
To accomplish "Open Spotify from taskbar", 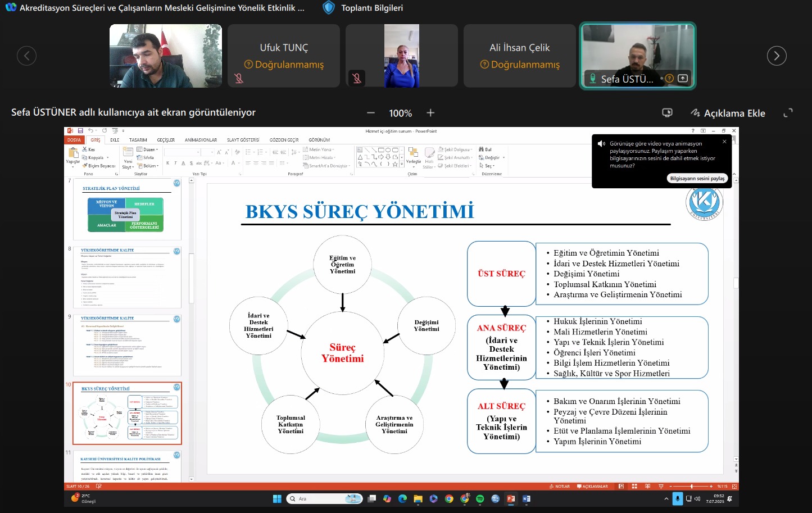I will tap(480, 498).
